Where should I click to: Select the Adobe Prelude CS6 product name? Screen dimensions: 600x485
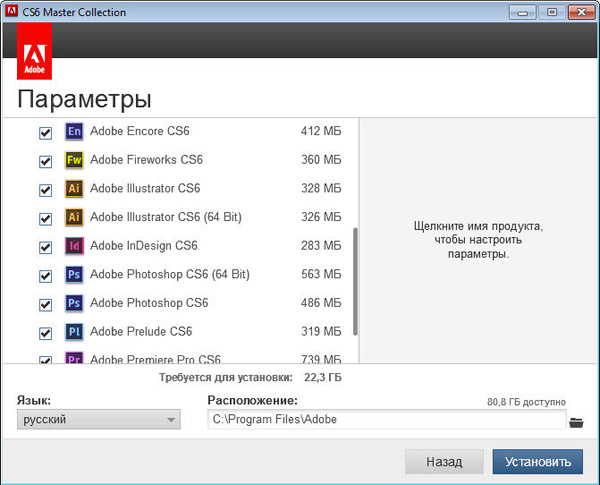(x=140, y=332)
